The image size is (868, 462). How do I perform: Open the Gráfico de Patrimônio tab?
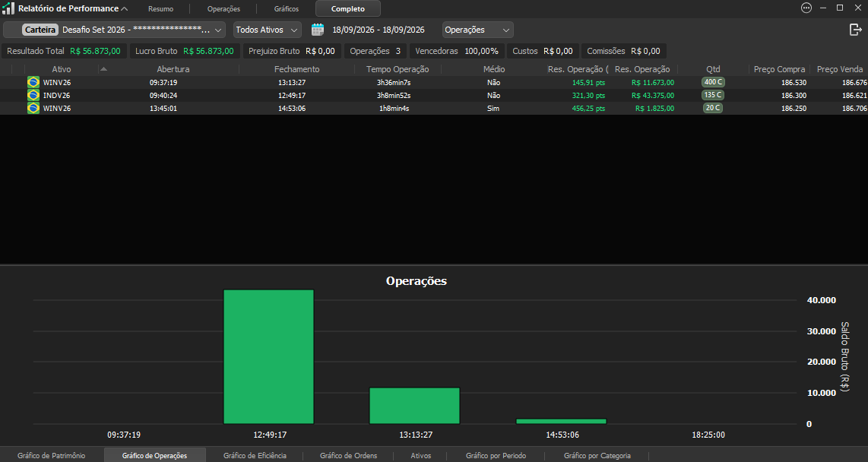point(52,455)
